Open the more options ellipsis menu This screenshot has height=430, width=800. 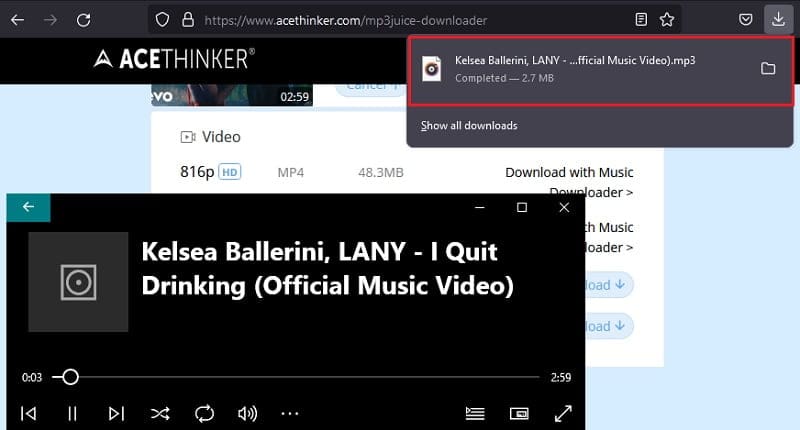point(290,413)
